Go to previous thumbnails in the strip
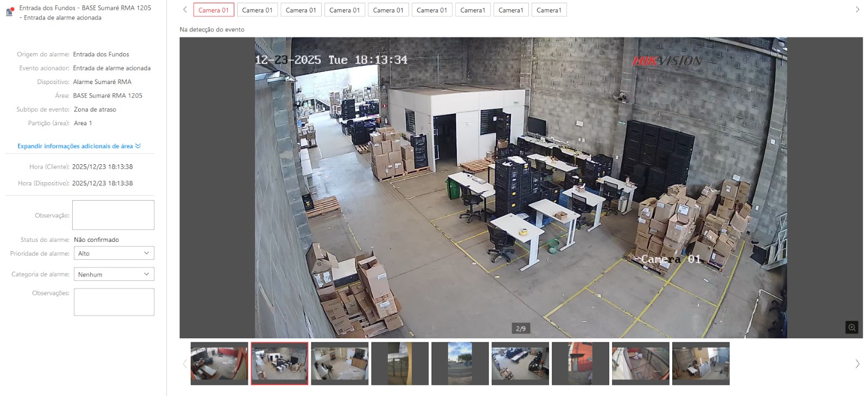This screenshot has width=868, height=398. 185,364
